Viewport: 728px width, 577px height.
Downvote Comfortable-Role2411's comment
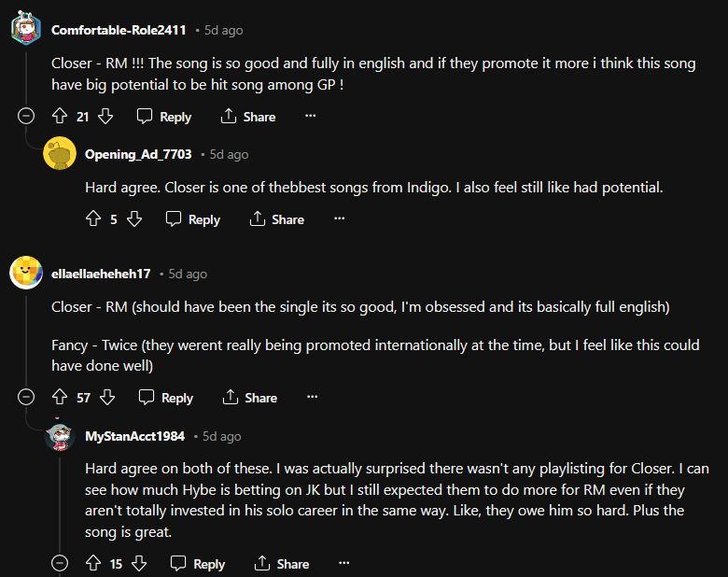tap(105, 117)
